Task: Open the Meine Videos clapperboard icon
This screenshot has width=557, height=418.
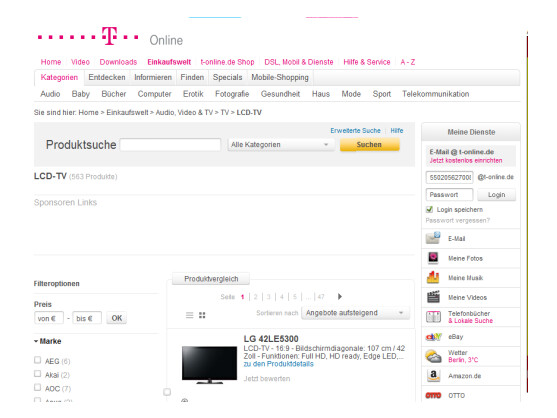Action: [x=433, y=297]
